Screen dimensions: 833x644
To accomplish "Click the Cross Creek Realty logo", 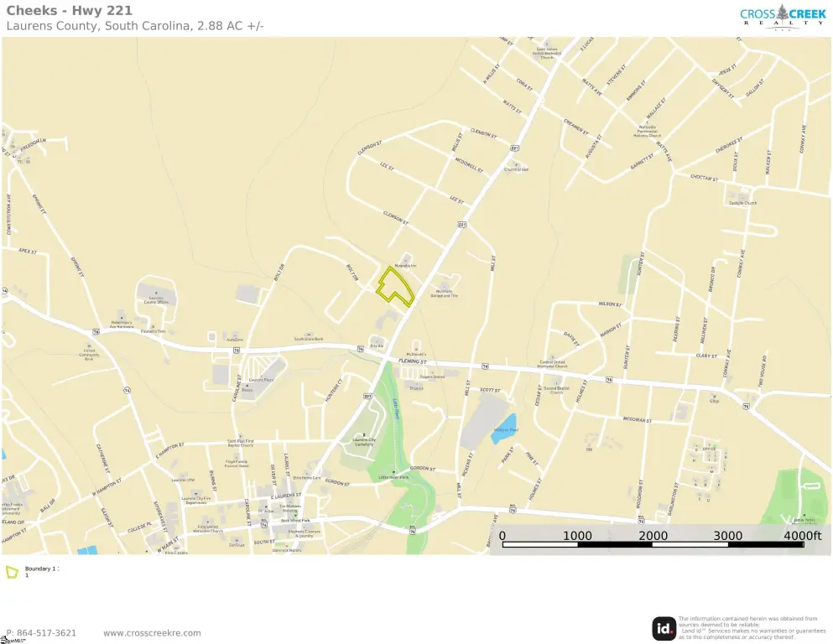I will click(783, 18).
